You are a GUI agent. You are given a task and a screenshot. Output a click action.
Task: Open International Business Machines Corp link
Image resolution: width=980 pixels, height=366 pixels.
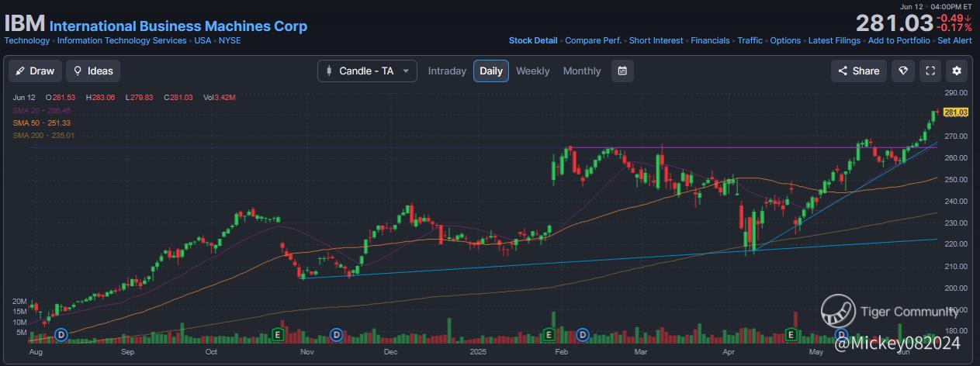point(178,26)
